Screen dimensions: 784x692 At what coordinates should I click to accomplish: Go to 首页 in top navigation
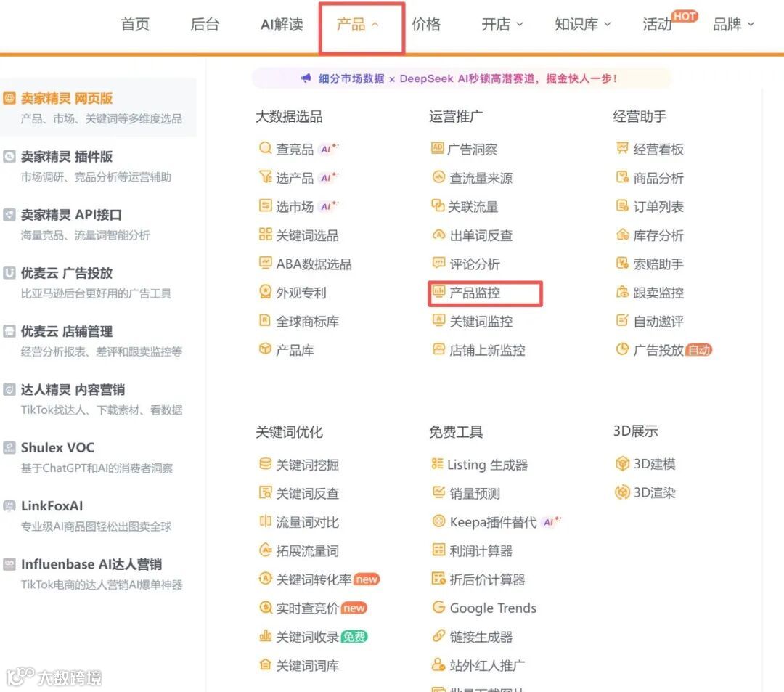[135, 24]
